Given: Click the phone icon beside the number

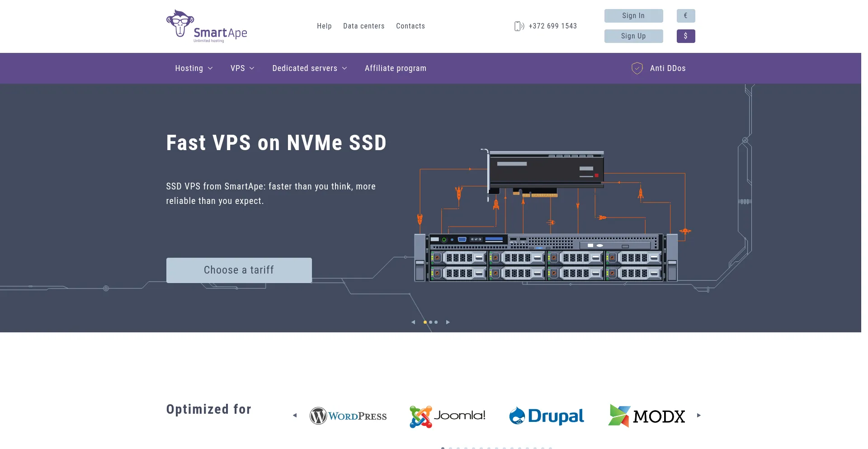Looking at the screenshot, I should click(x=519, y=26).
